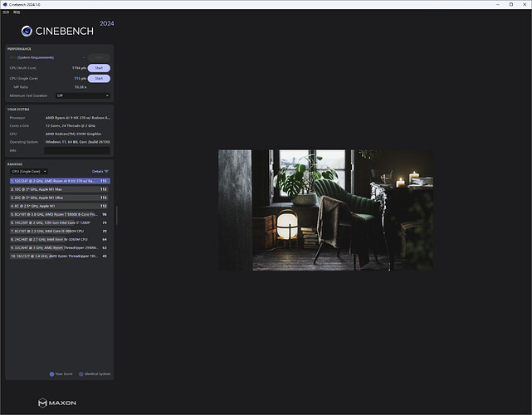Start the CPU (Single Core) test

click(x=99, y=78)
